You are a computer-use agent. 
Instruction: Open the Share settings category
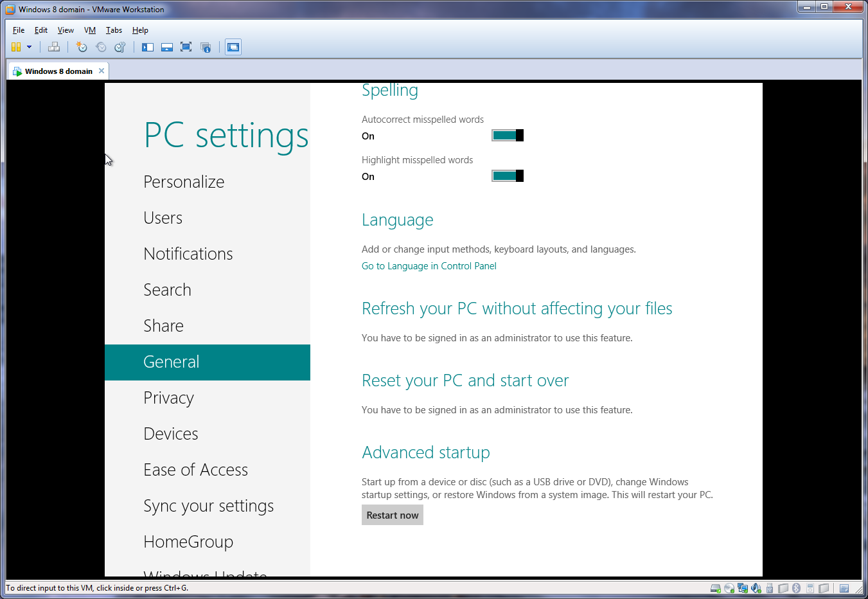tap(164, 326)
